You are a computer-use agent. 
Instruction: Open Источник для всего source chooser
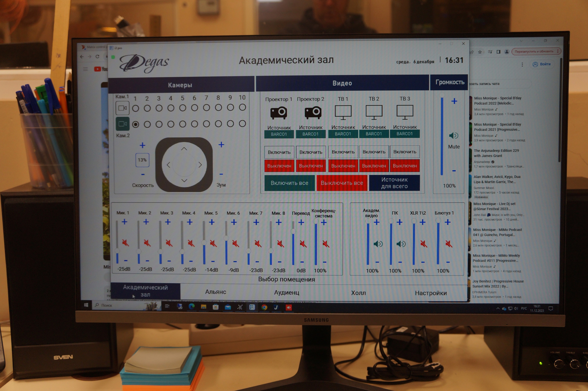click(x=394, y=183)
